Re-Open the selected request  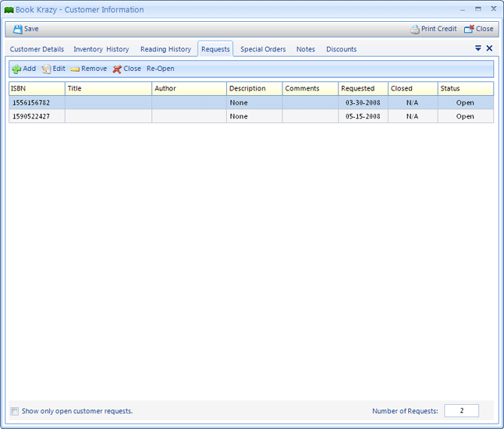coord(161,69)
